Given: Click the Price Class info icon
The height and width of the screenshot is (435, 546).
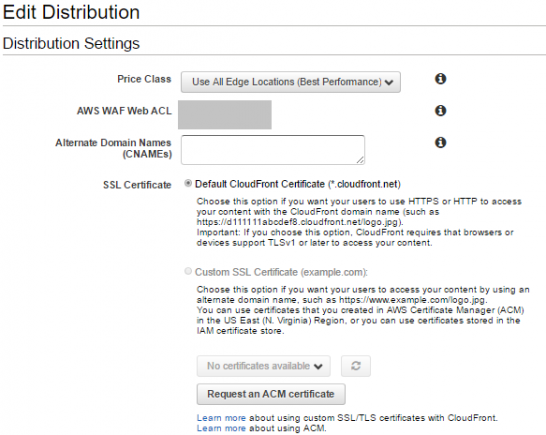Looking at the screenshot, I should tap(440, 79).
